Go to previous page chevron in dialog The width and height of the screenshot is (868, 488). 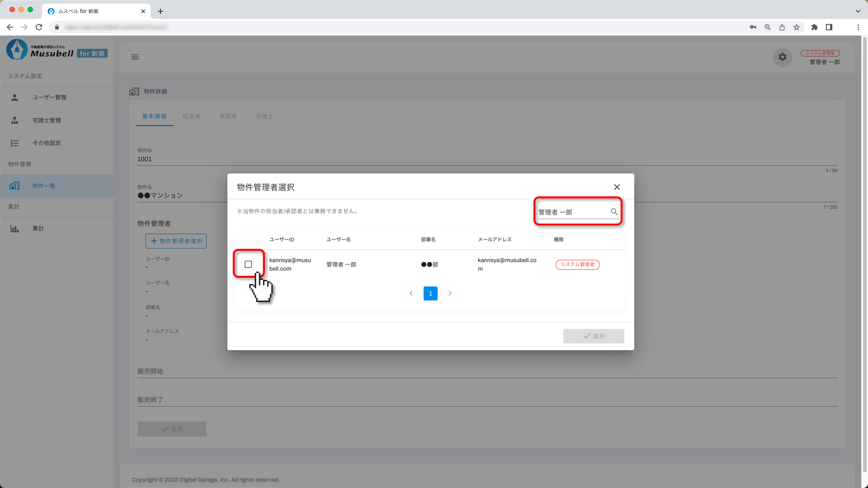(411, 293)
